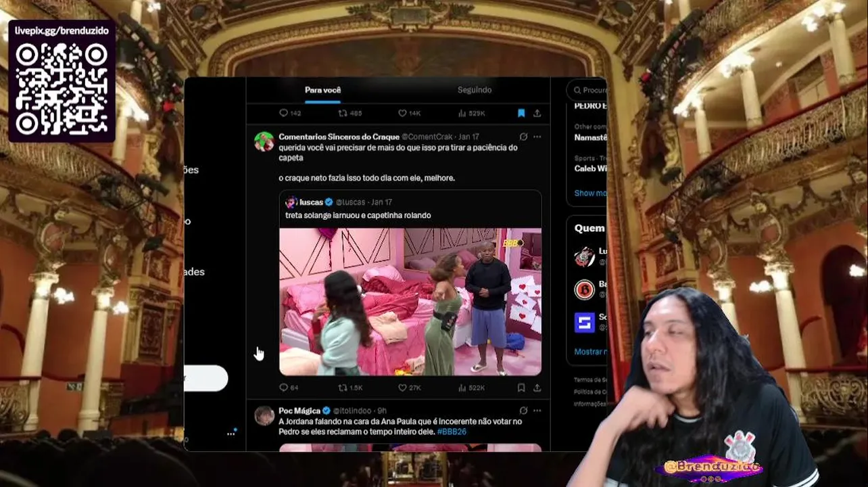
Task: Open the red B suggested account avatar
Action: pos(584,289)
